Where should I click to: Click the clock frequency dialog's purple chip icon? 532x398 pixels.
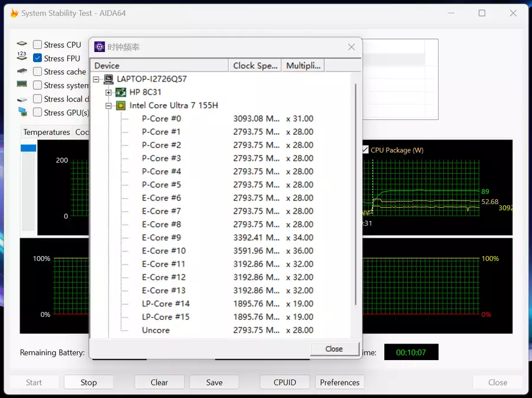coord(99,47)
